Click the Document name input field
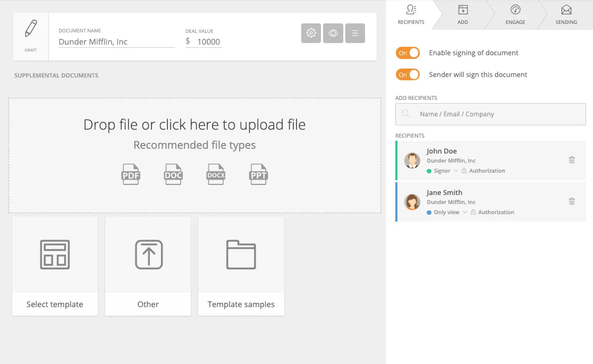 pyautogui.click(x=116, y=41)
